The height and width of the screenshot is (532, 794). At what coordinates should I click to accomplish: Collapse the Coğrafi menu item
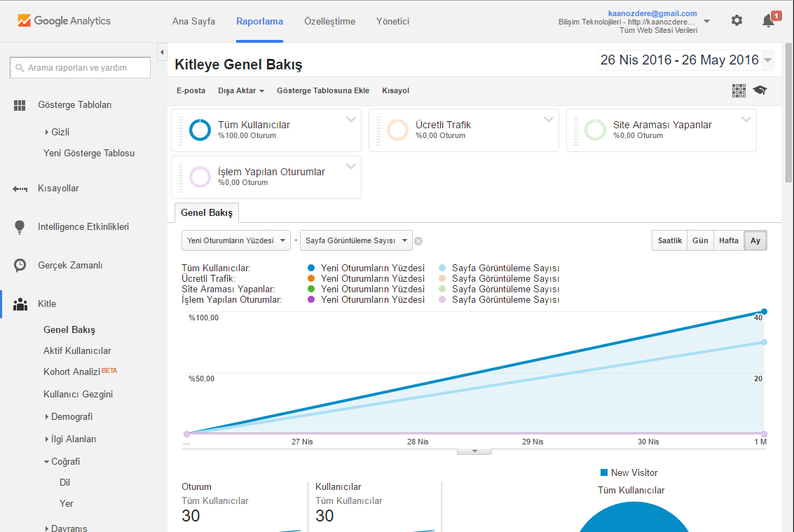[62, 462]
